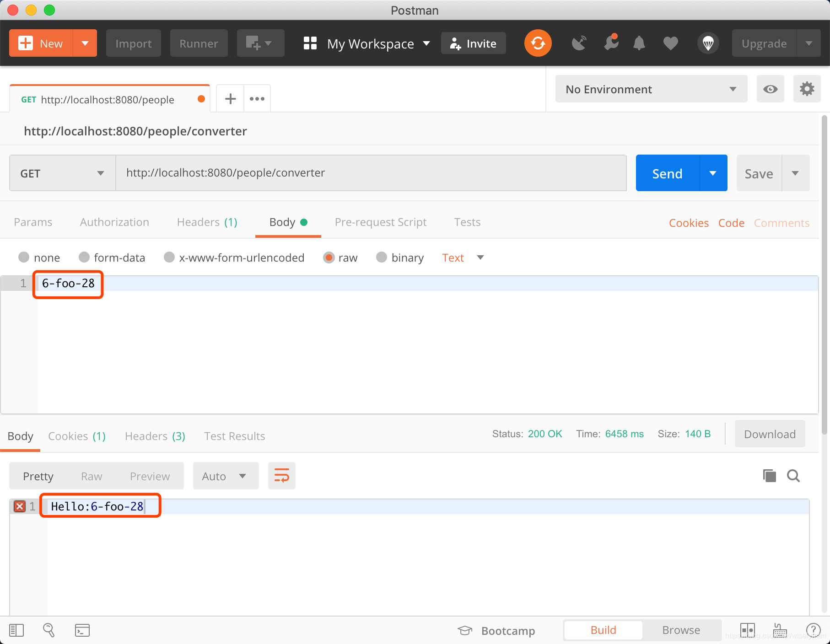Open the user avatar parachute icon
This screenshot has width=830, height=644.
(x=708, y=43)
